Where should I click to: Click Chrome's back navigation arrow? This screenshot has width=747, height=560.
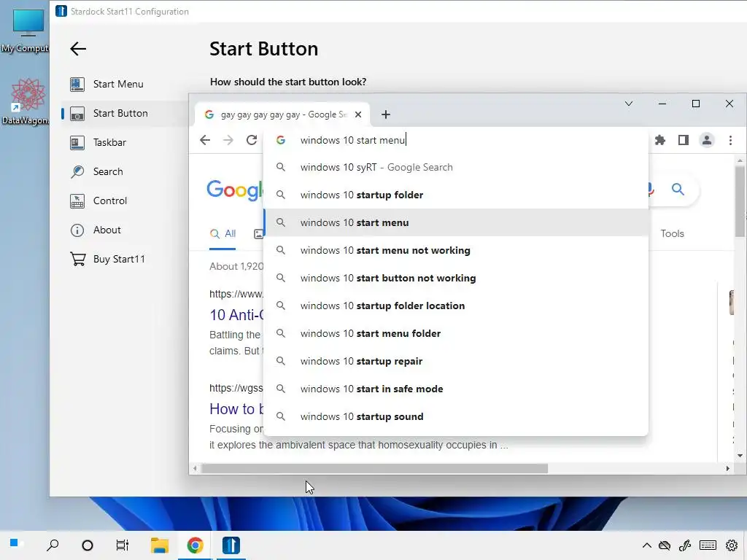click(x=205, y=140)
